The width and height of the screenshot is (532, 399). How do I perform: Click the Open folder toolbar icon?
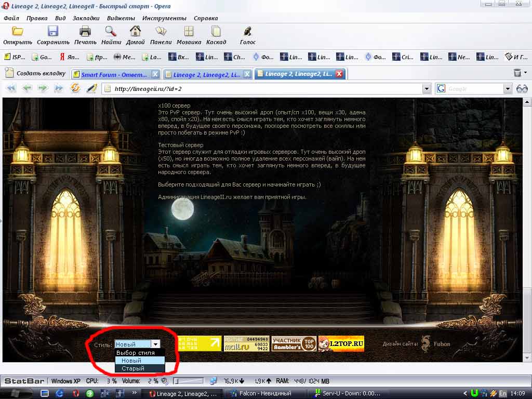[17, 32]
